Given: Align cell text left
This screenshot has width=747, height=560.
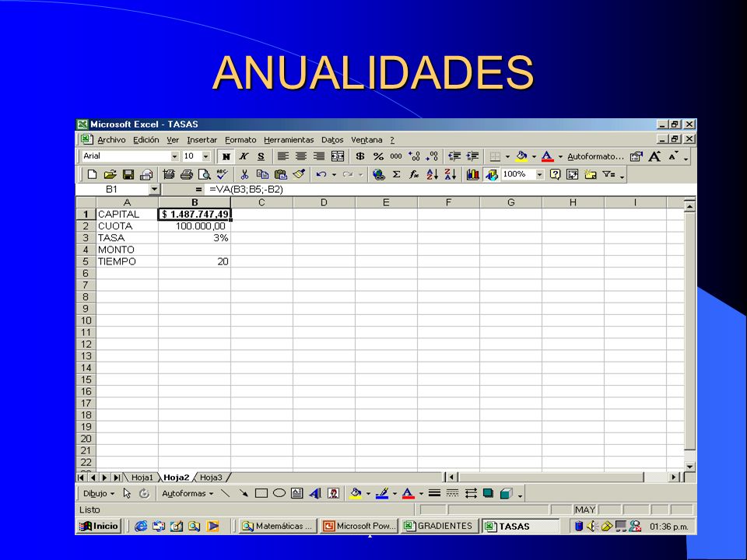Looking at the screenshot, I should pos(283,156).
